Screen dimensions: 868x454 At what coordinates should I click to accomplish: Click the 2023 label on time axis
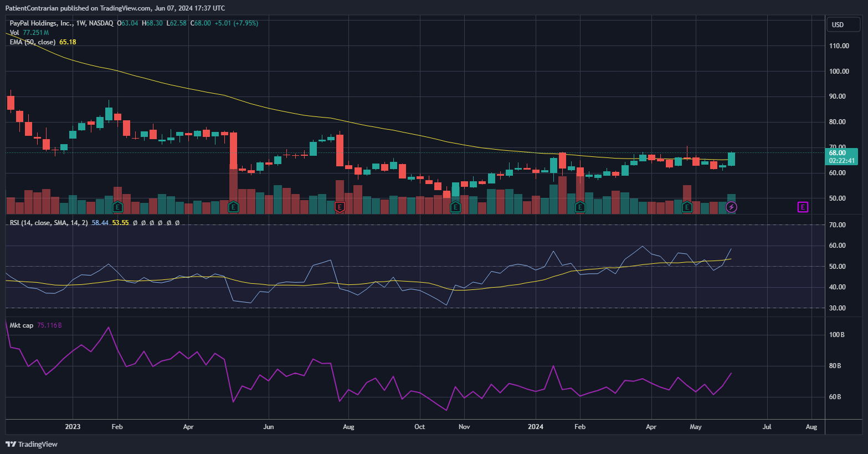coord(73,427)
